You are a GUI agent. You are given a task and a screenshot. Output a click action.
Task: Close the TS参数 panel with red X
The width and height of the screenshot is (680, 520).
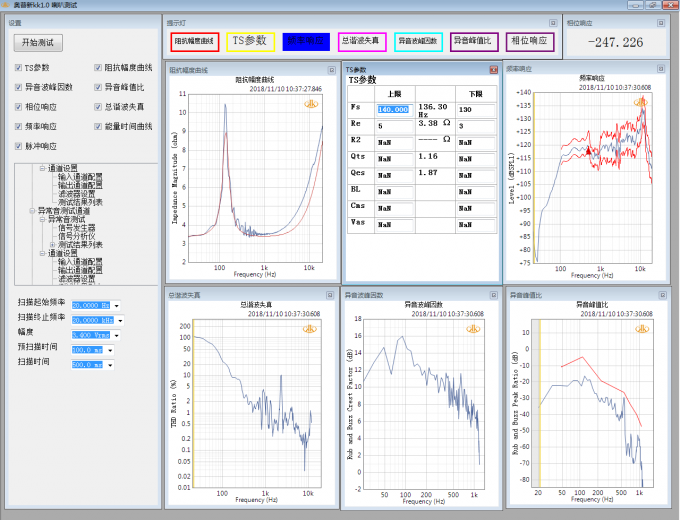tap(494, 70)
